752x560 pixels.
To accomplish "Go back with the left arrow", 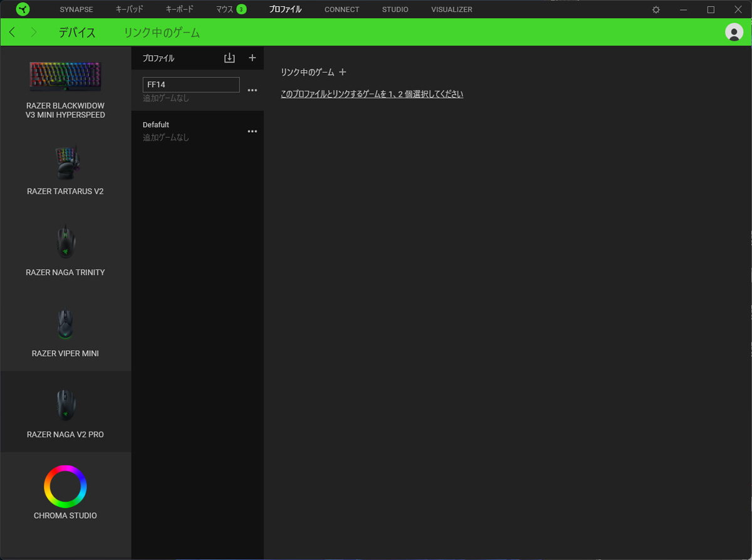I will (x=12, y=32).
